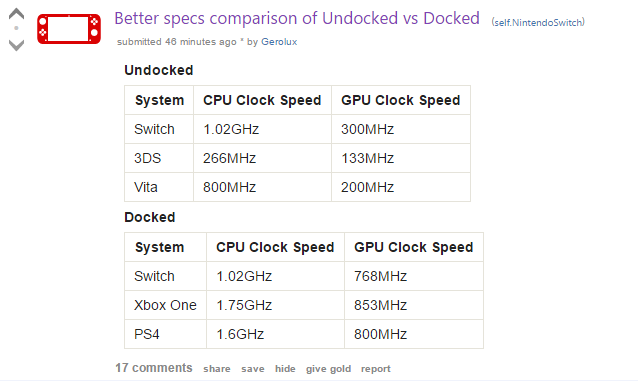Click the 768MHz GPU cell for docked Switch

[414, 276]
